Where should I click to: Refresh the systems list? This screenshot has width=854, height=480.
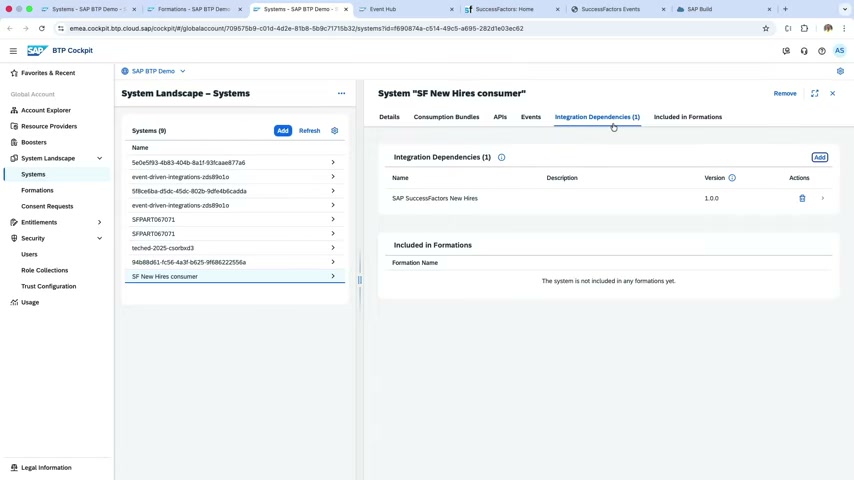click(309, 131)
